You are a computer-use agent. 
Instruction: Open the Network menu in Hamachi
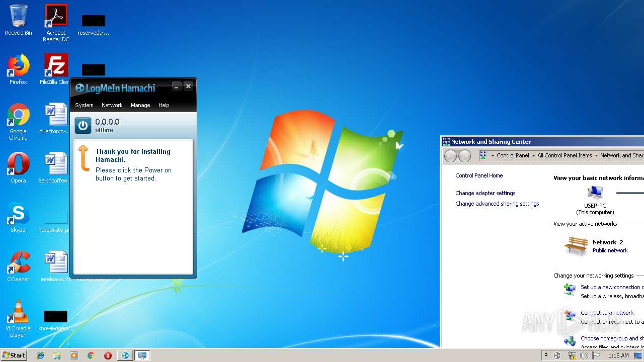(x=112, y=105)
